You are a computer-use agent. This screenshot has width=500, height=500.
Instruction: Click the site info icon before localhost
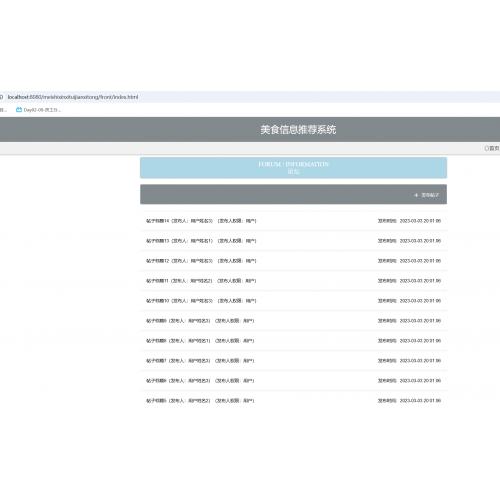(x=1, y=97)
